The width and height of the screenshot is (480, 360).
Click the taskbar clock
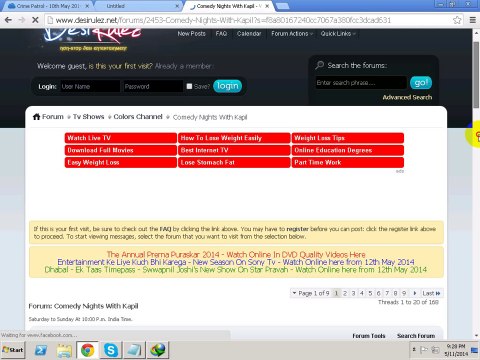click(x=456, y=350)
